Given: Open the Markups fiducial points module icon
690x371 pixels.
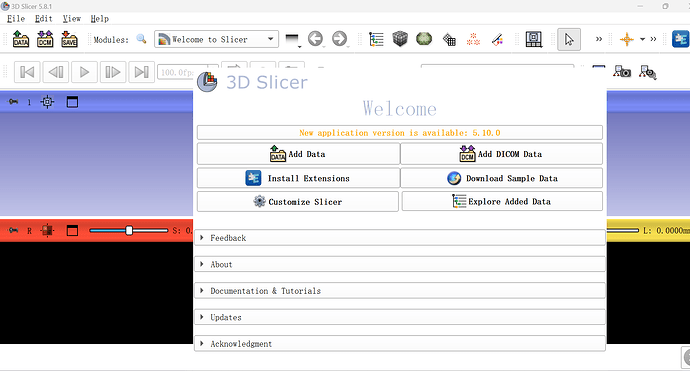Looking at the screenshot, I should 473,39.
